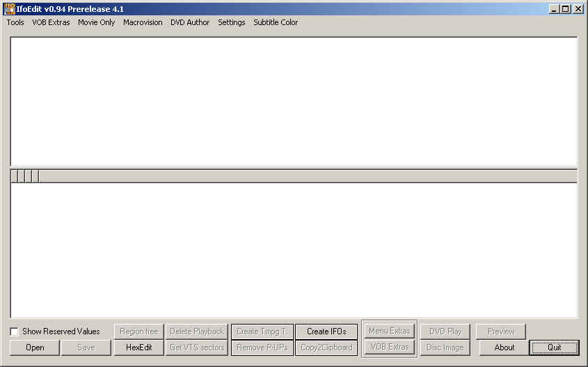588x367 pixels.
Task: Click the Copy2Clipboard button
Action: coord(326,348)
